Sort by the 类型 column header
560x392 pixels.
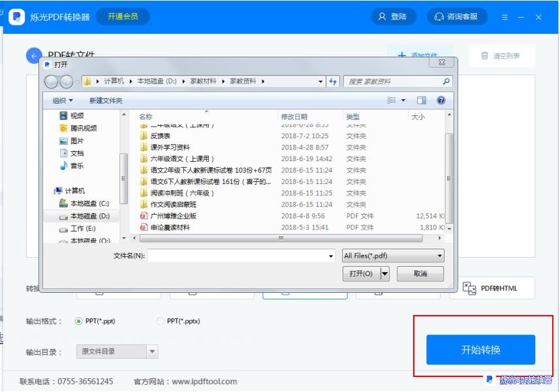353,117
